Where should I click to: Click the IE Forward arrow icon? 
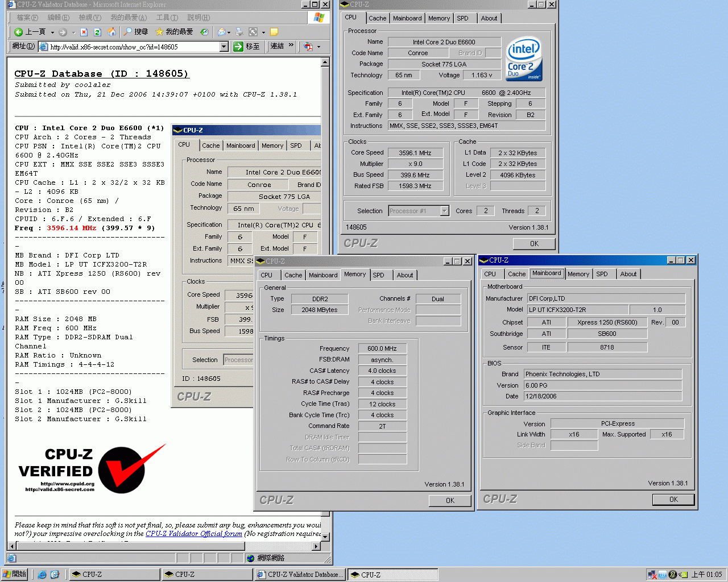coord(63,32)
